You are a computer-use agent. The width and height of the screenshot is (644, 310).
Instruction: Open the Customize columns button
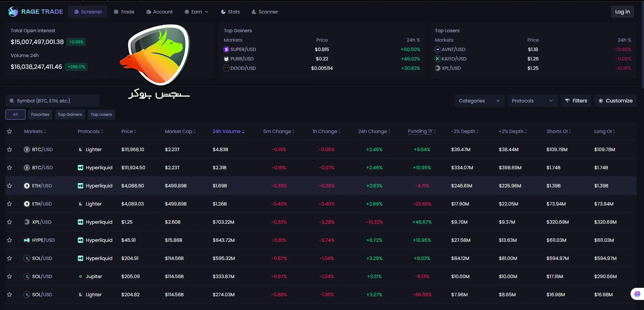pos(615,101)
